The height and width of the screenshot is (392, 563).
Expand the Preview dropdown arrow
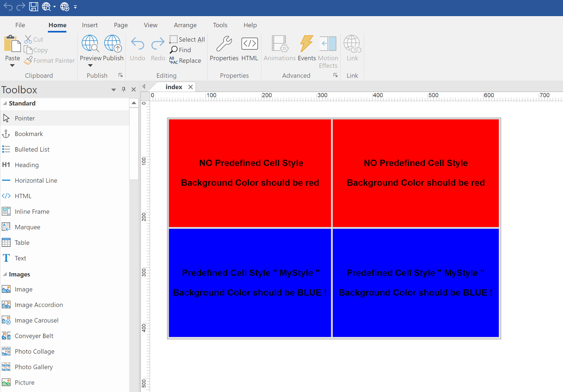tap(90, 66)
